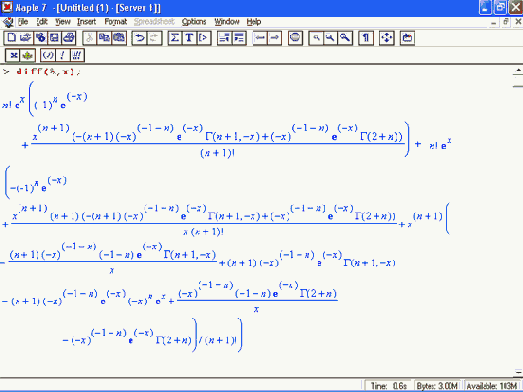Open the Window menu
This screenshot has width=523, height=392.
coord(227,22)
